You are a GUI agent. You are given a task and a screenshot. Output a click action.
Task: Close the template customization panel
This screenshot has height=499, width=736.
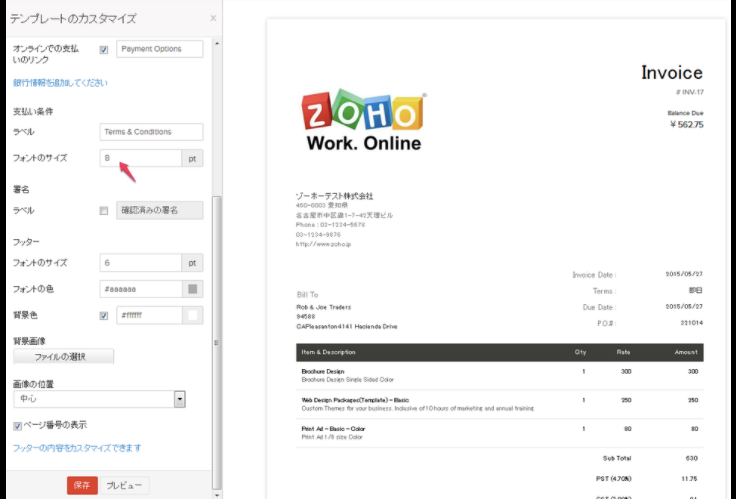pos(213,18)
